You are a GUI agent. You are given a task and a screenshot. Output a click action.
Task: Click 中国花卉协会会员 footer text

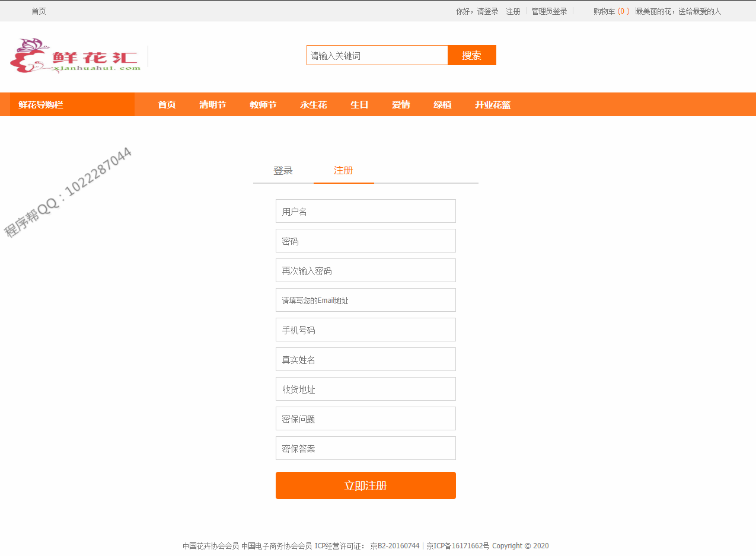click(x=210, y=546)
